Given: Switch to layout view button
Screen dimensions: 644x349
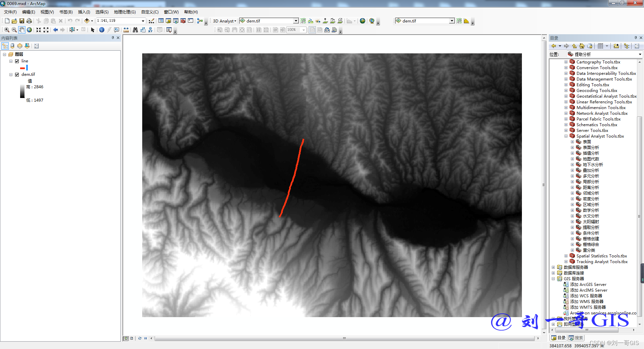Looking at the screenshot, I should coord(131,338).
